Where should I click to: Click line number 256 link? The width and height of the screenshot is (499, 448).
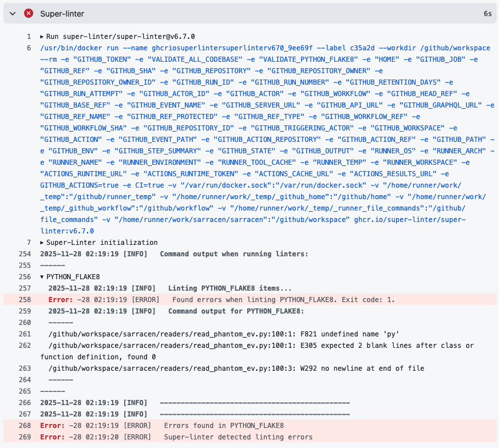(x=25, y=277)
